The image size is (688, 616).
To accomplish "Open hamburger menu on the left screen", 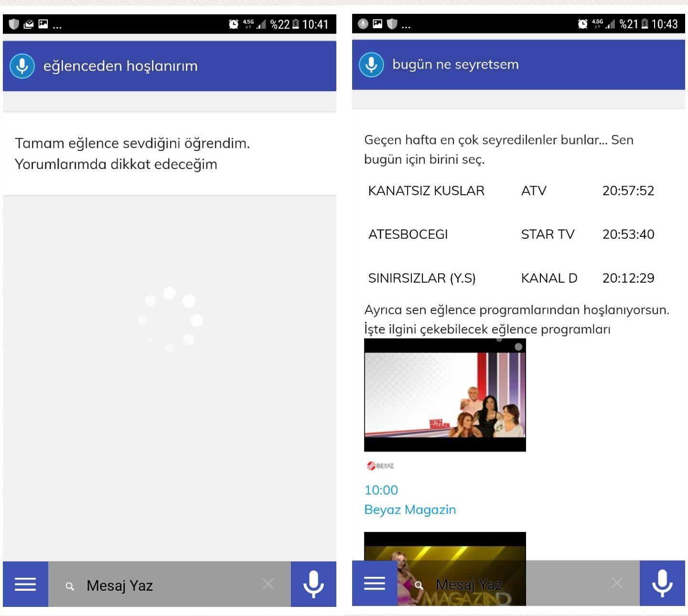I will click(x=25, y=584).
